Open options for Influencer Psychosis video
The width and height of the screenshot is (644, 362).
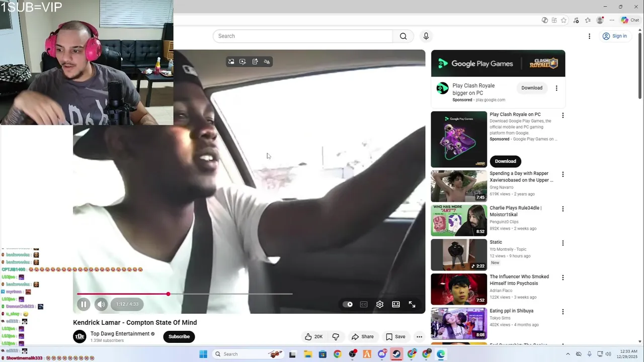click(x=562, y=278)
